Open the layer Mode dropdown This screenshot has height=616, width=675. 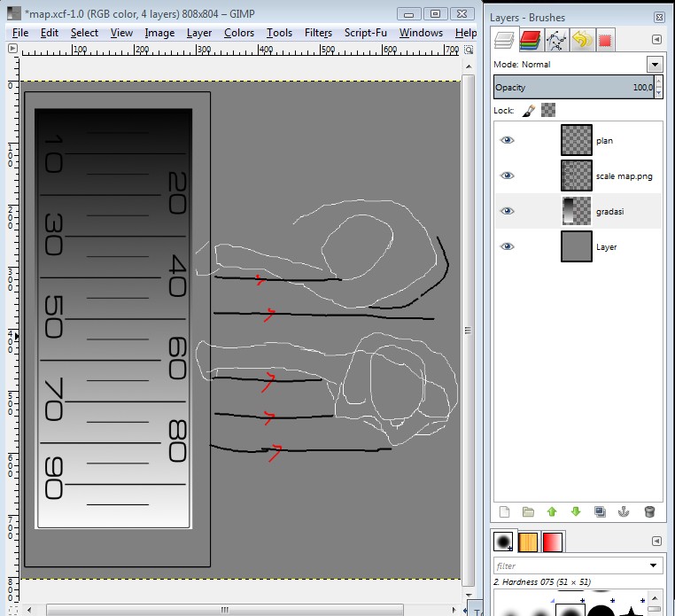point(655,65)
